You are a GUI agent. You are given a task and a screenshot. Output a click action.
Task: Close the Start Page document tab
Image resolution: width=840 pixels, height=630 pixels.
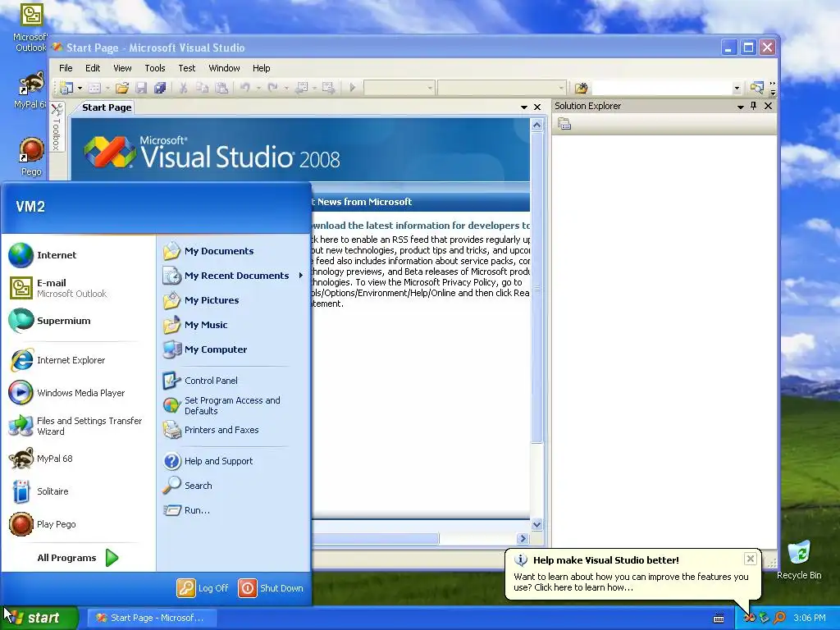(537, 107)
